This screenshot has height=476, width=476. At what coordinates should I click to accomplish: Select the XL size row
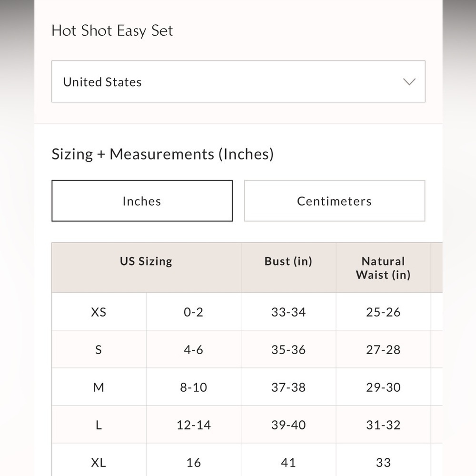tap(98, 462)
